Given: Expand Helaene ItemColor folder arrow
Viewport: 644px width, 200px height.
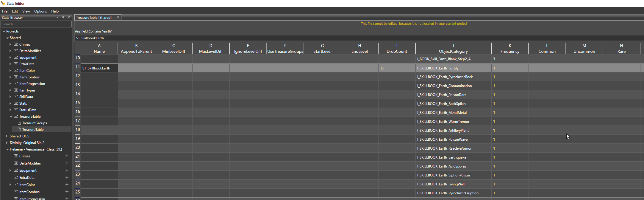Looking at the screenshot, I should [10, 185].
